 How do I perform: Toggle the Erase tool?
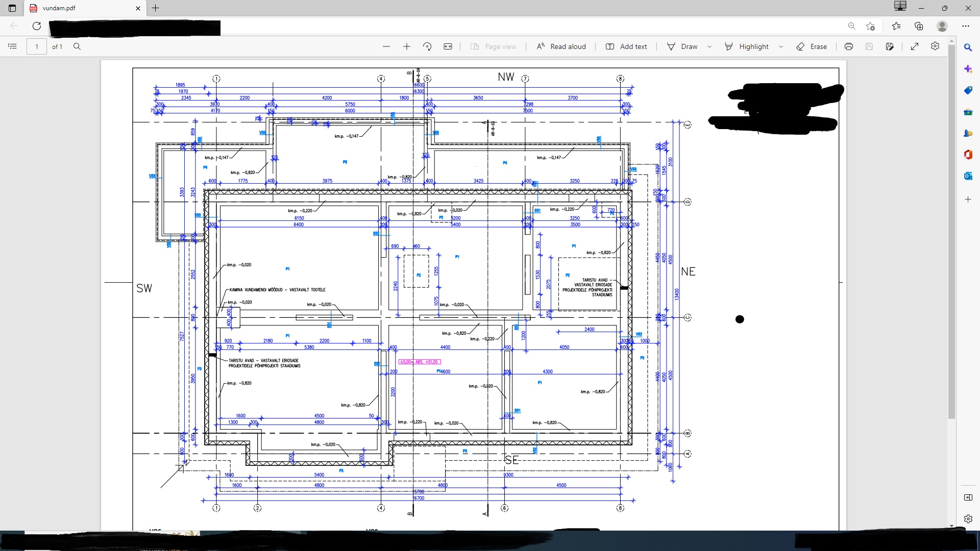[812, 46]
